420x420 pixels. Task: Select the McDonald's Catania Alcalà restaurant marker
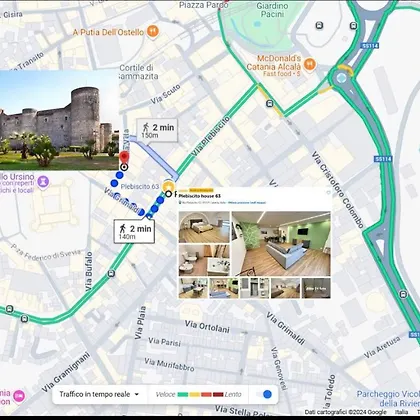coord(310,64)
